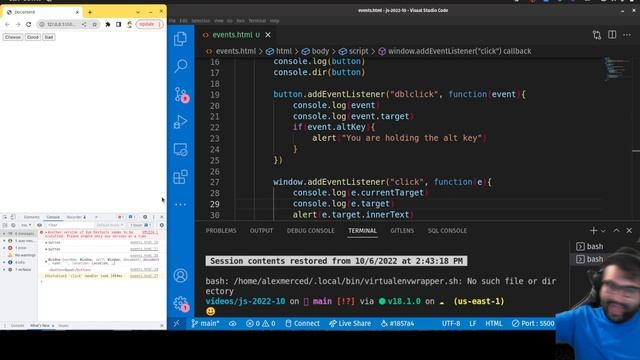Click the eye watch icon in status bar
Viewport: 640px width, 360px height.
tap(233, 323)
